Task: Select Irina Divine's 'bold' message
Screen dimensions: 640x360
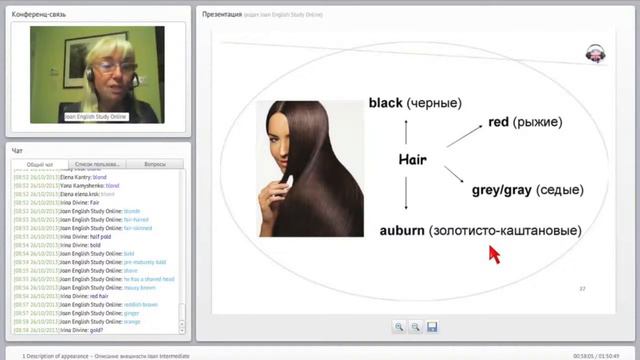Action: (57, 245)
